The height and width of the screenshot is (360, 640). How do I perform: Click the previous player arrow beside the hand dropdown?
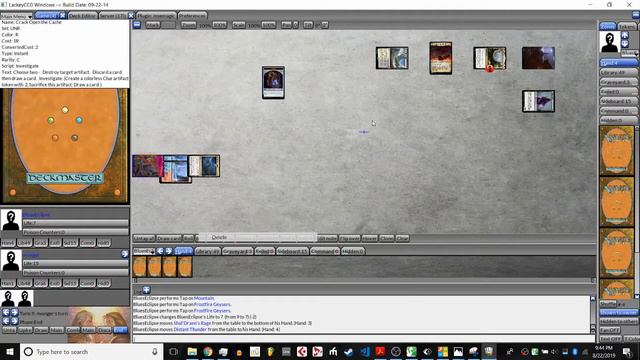point(160,251)
